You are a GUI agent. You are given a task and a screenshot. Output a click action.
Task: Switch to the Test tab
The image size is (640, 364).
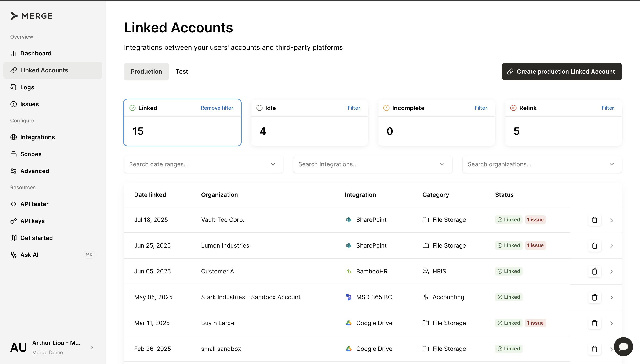pyautogui.click(x=182, y=72)
